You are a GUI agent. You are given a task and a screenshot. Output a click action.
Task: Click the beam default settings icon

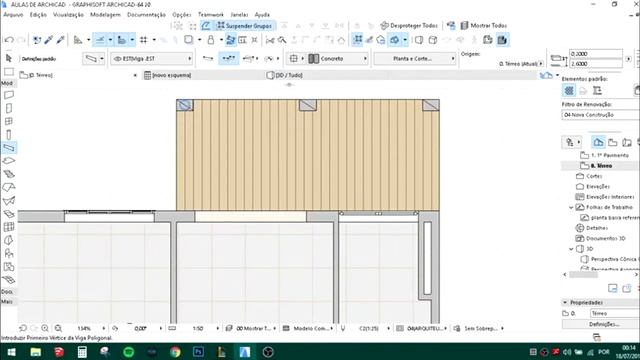point(91,59)
